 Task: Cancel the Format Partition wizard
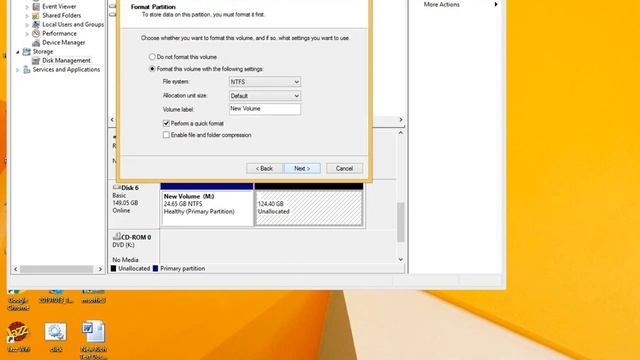tap(344, 168)
